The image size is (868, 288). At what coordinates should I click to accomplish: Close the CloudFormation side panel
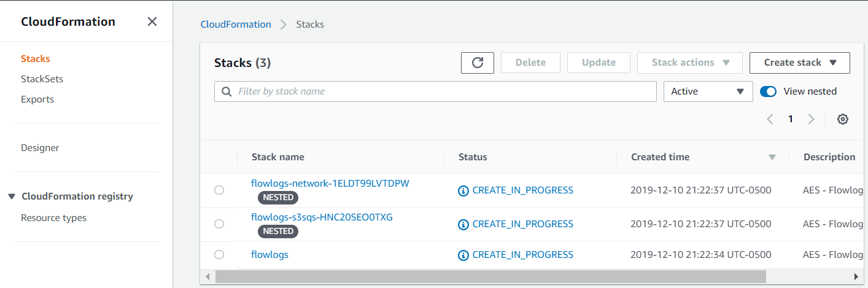152,21
